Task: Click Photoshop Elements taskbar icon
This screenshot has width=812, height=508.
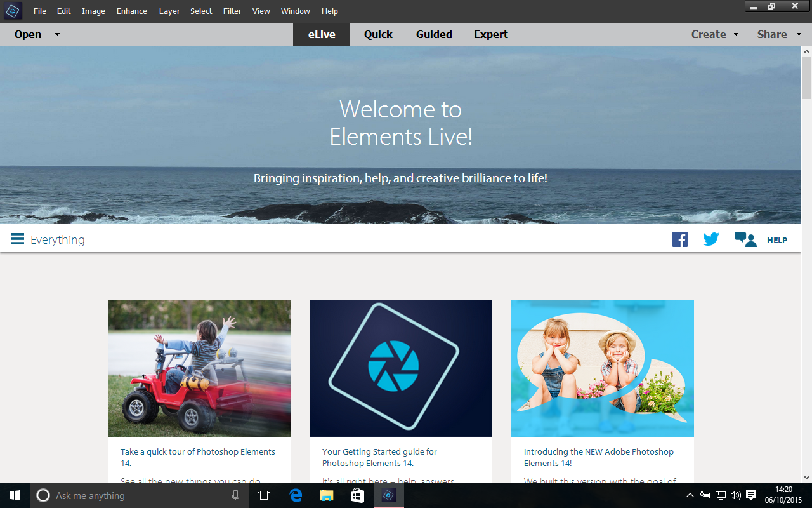Action: click(x=389, y=495)
